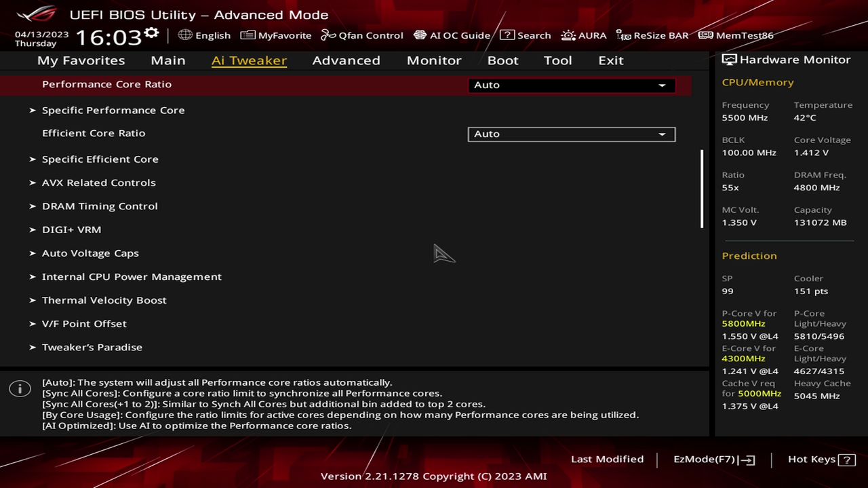
Task: Open MyFavorite shortcut icon
Action: 248,35
